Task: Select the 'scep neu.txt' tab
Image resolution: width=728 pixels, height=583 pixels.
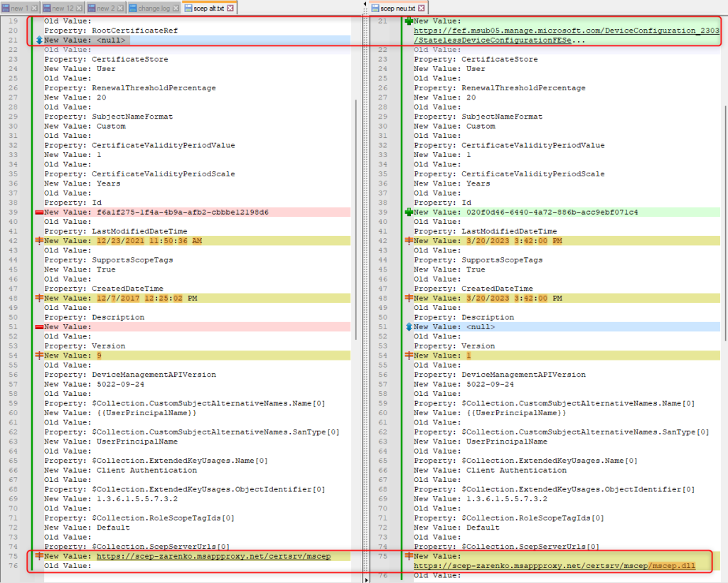Action: pyautogui.click(x=398, y=8)
